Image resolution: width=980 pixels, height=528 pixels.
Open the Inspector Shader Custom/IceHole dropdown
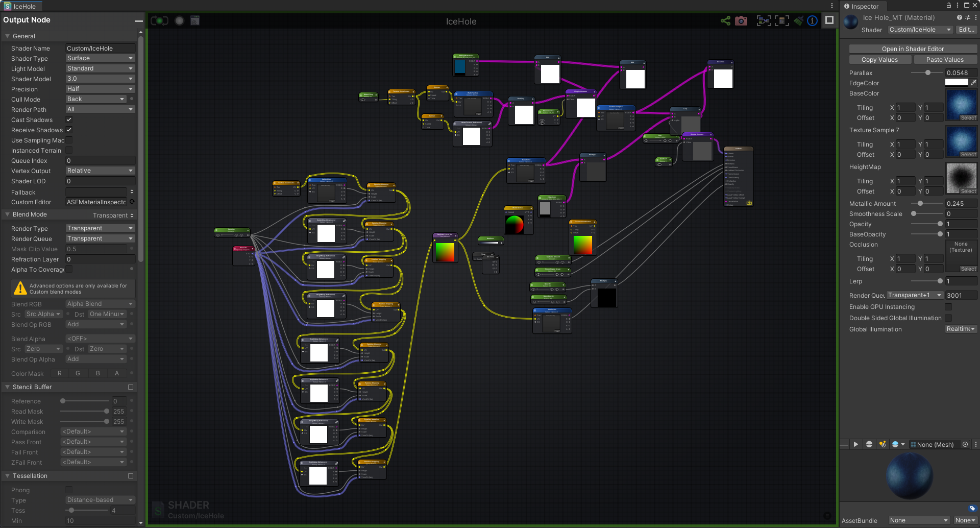[x=920, y=30]
